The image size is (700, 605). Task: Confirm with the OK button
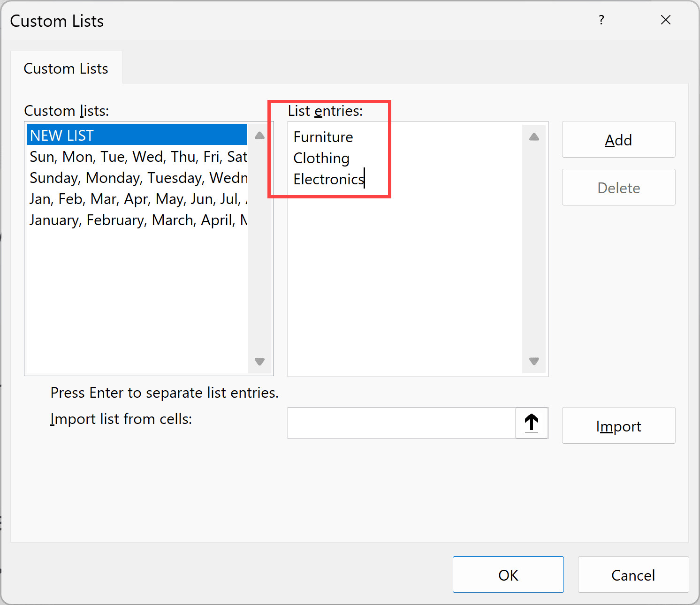pos(508,575)
